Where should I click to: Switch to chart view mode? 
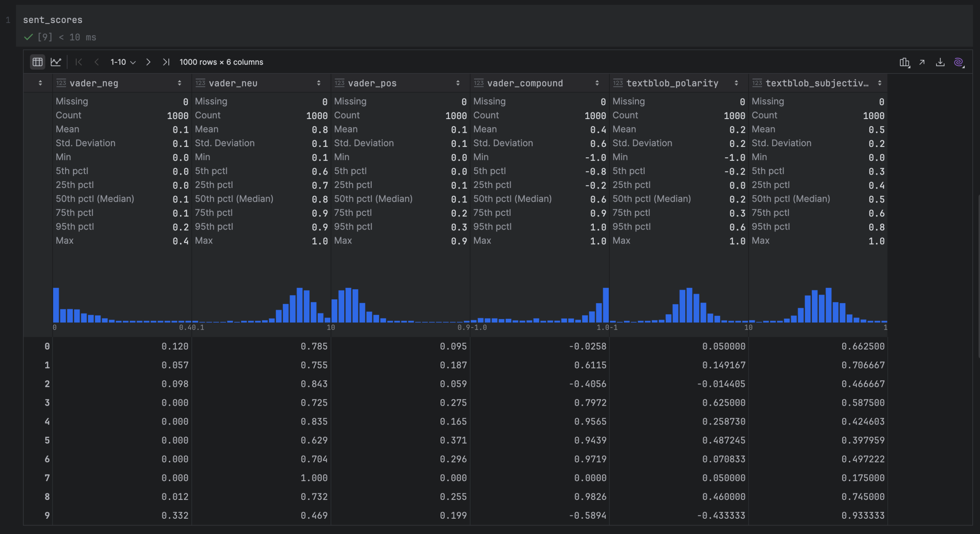coord(56,62)
